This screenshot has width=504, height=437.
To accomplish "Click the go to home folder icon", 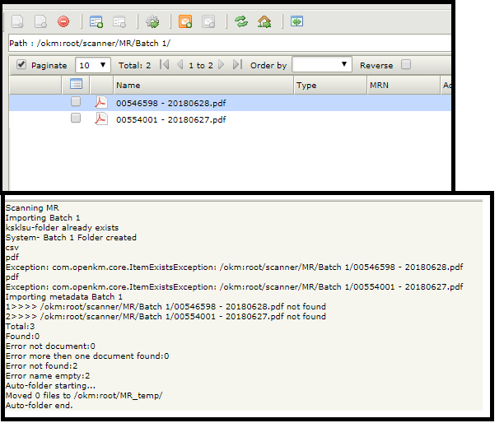I will pyautogui.click(x=264, y=21).
